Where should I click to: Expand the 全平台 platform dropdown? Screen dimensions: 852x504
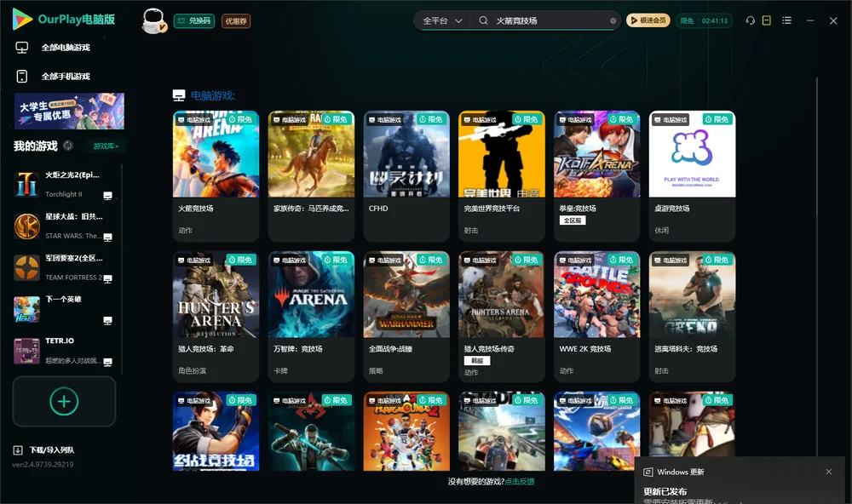[x=442, y=20]
